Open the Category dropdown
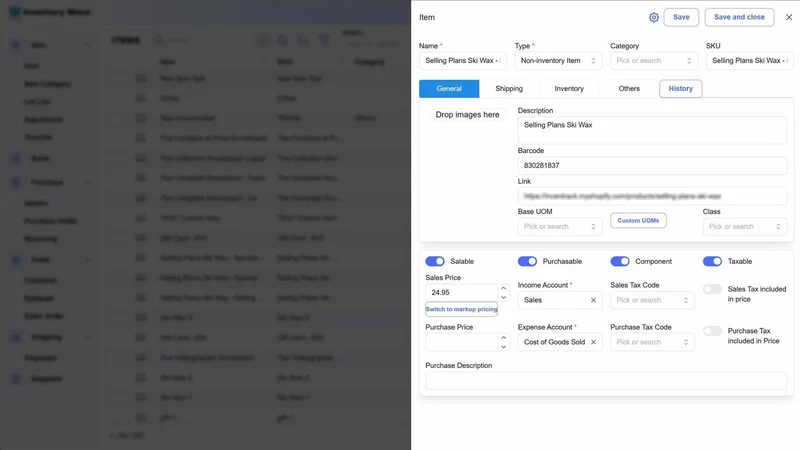 point(654,61)
